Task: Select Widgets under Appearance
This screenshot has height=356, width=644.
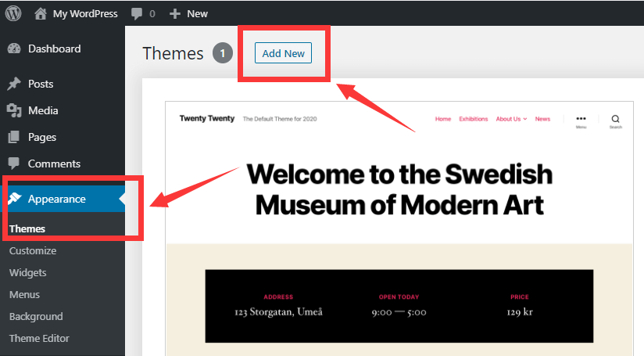Action: coord(28,273)
